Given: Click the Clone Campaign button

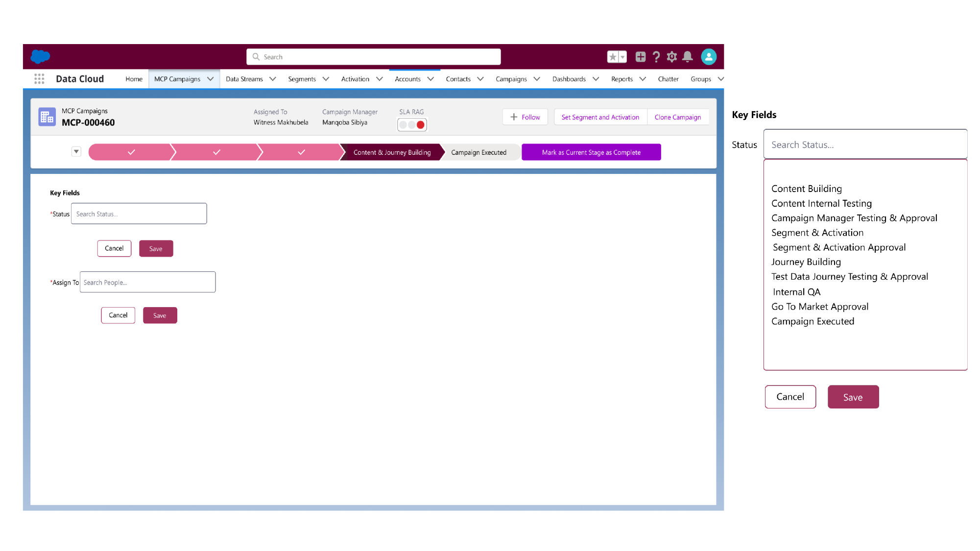Looking at the screenshot, I should [678, 117].
